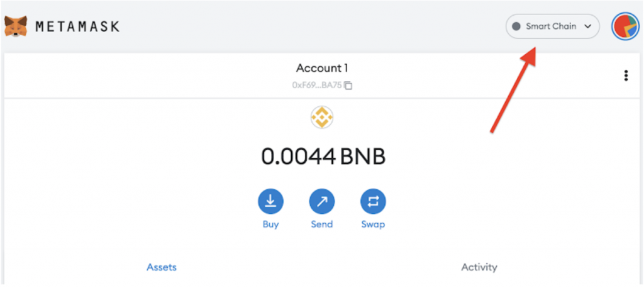Click the METAMASK wordmark text
This screenshot has width=644, height=288.
click(x=77, y=26)
